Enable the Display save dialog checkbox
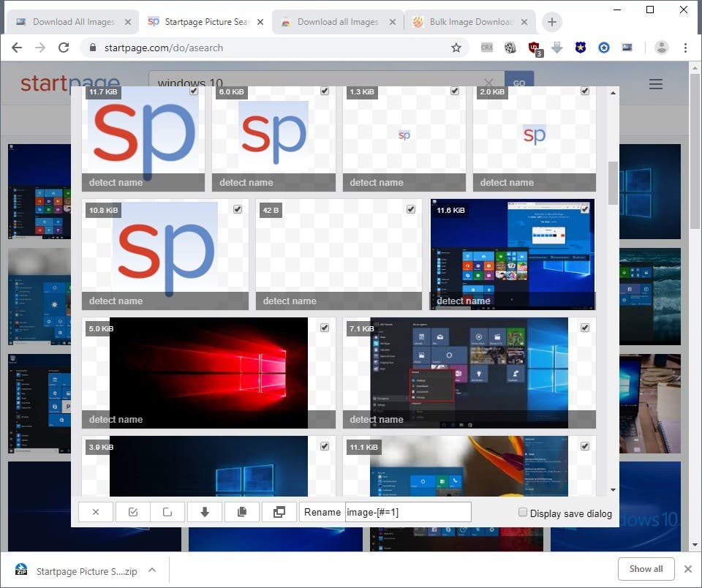702x588 pixels. (522, 512)
